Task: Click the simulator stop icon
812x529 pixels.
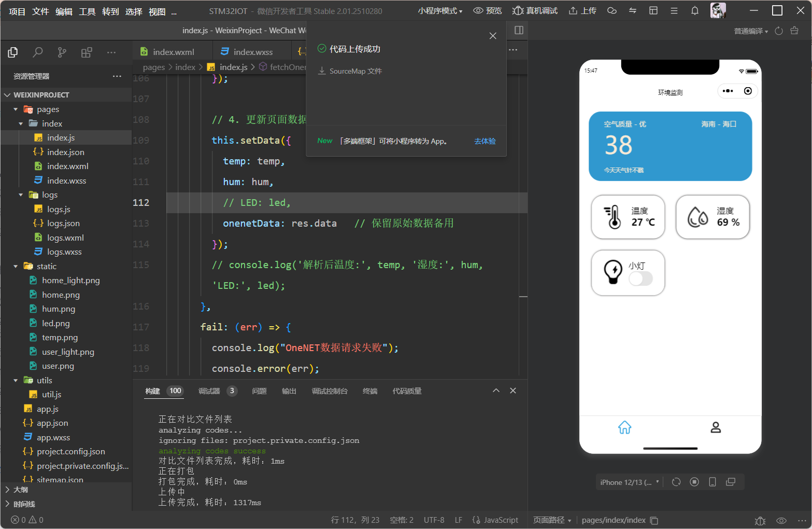Action: [694, 482]
